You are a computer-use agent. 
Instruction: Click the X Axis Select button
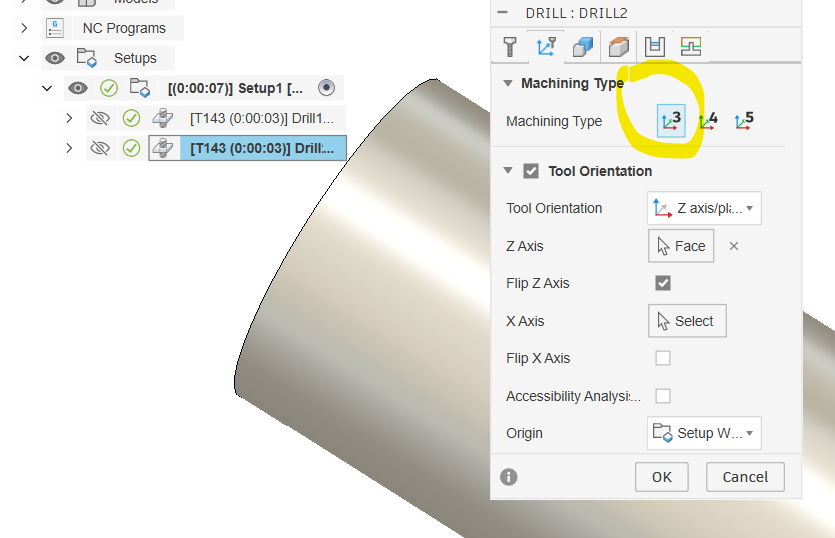(685, 321)
